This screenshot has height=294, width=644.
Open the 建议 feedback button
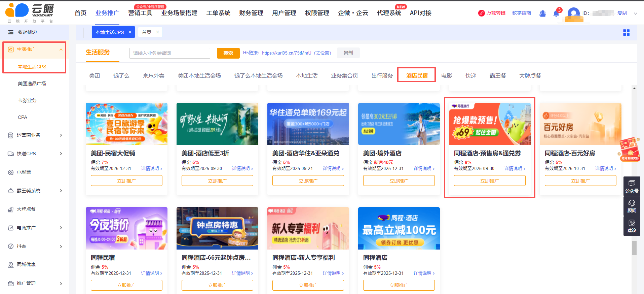click(x=632, y=226)
